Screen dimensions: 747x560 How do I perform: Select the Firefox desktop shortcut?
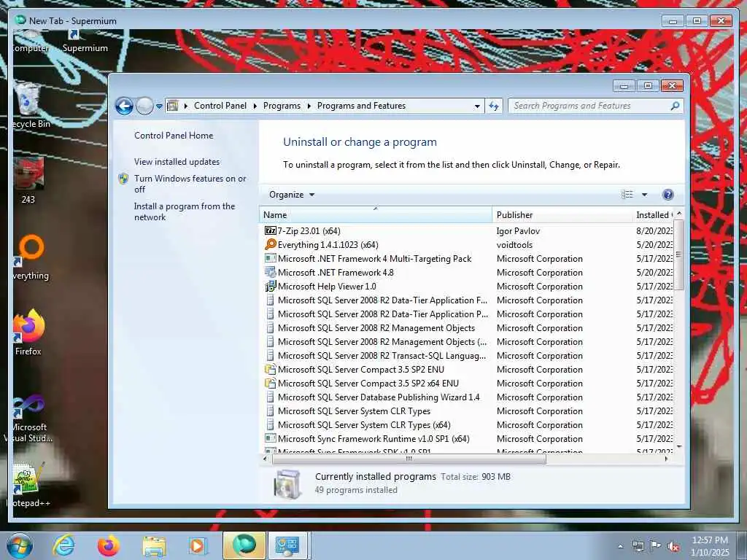point(28,332)
